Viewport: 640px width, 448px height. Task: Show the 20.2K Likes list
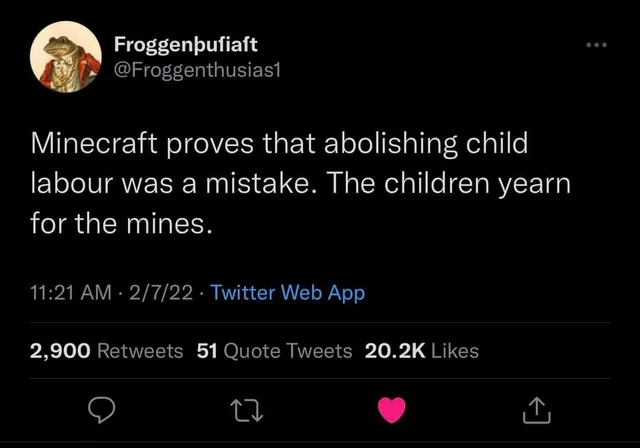[424, 350]
